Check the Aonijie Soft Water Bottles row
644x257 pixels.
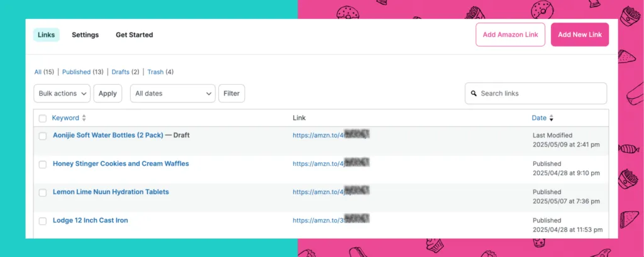pyautogui.click(x=43, y=136)
